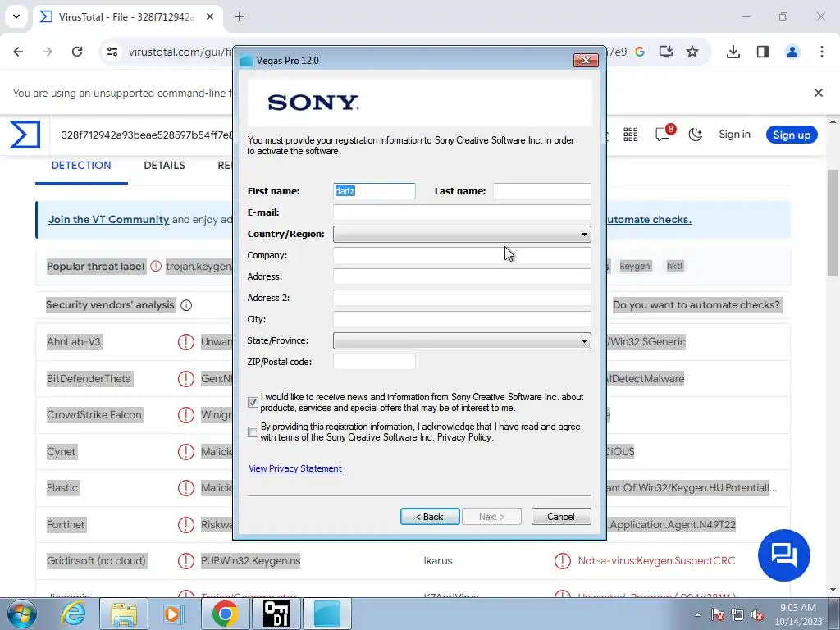The height and width of the screenshot is (630, 840).
Task: Click the Address input field
Action: point(462,276)
